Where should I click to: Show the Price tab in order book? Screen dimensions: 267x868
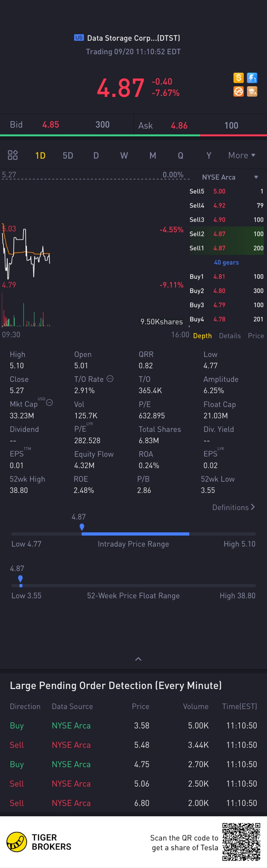[256, 336]
